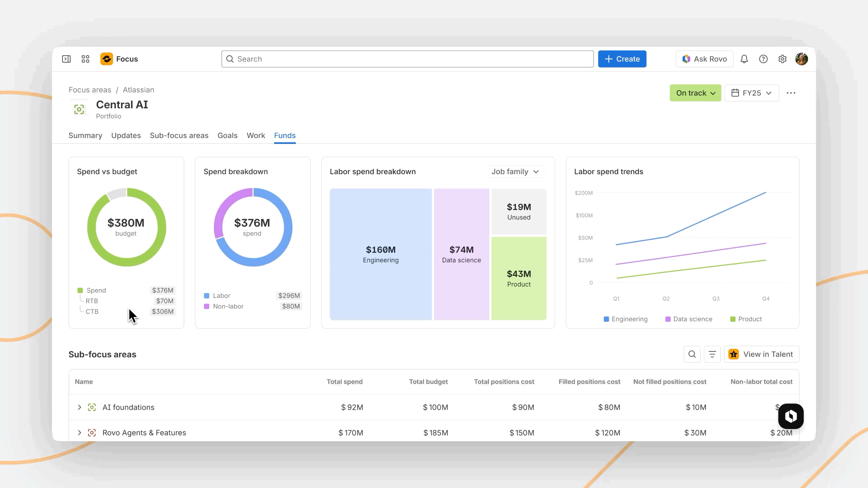Toggle the sidebar panel icon
Image resolution: width=868 pixels, height=488 pixels.
[66, 59]
